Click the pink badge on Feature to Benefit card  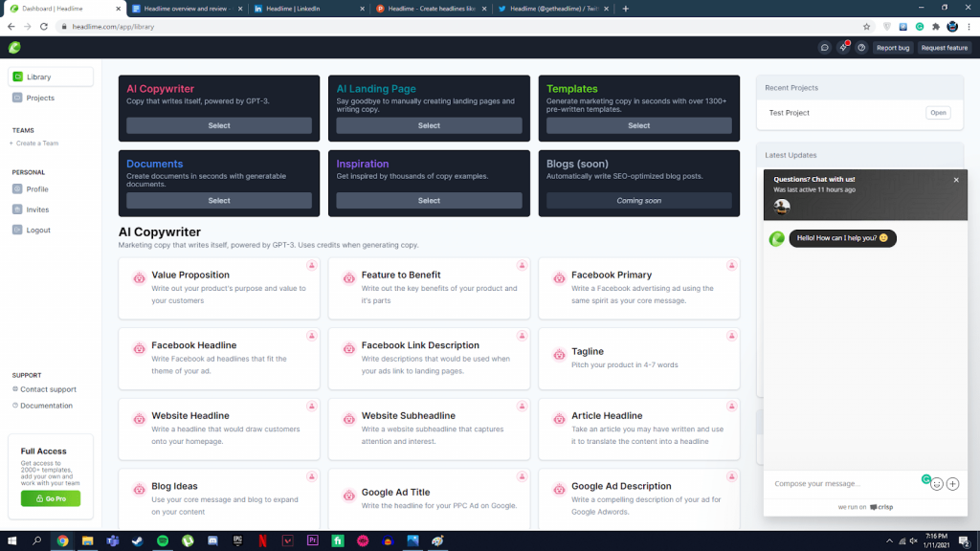click(522, 266)
